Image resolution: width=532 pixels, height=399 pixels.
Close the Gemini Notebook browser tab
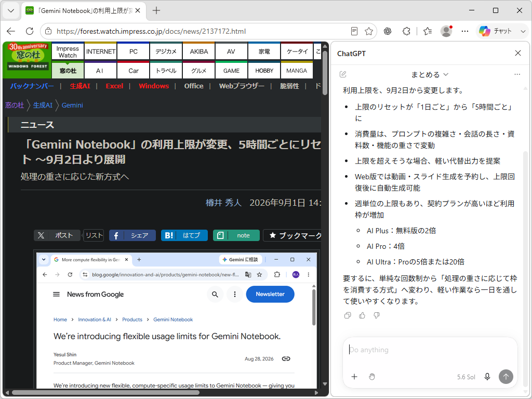138,10
